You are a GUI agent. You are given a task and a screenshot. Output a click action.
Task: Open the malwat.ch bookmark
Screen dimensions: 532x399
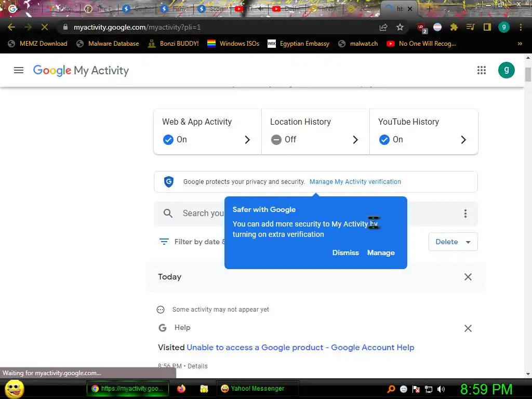(358, 44)
